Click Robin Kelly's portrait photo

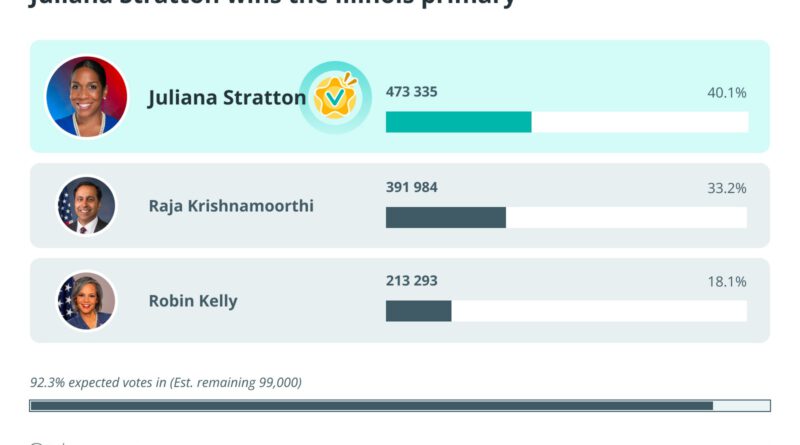(x=86, y=300)
